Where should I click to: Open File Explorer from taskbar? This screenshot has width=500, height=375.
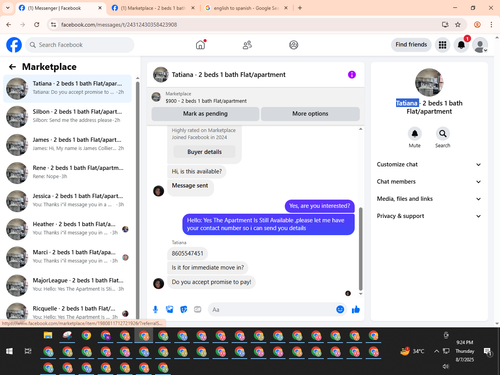click(x=48, y=335)
